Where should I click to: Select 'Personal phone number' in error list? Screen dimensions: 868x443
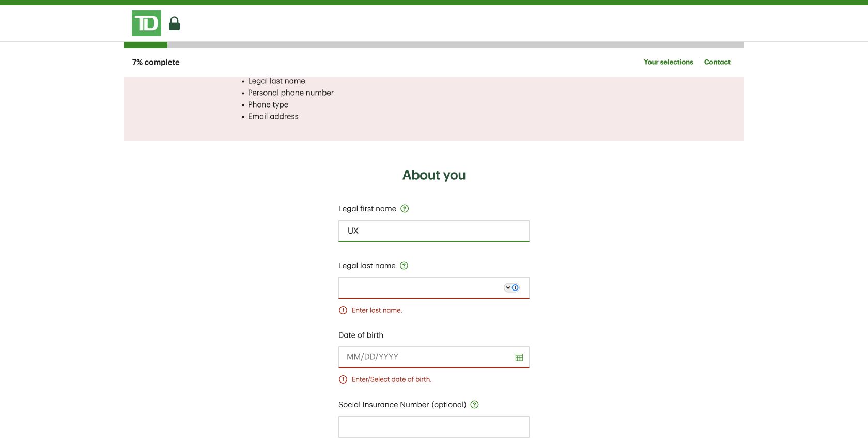pyautogui.click(x=291, y=93)
